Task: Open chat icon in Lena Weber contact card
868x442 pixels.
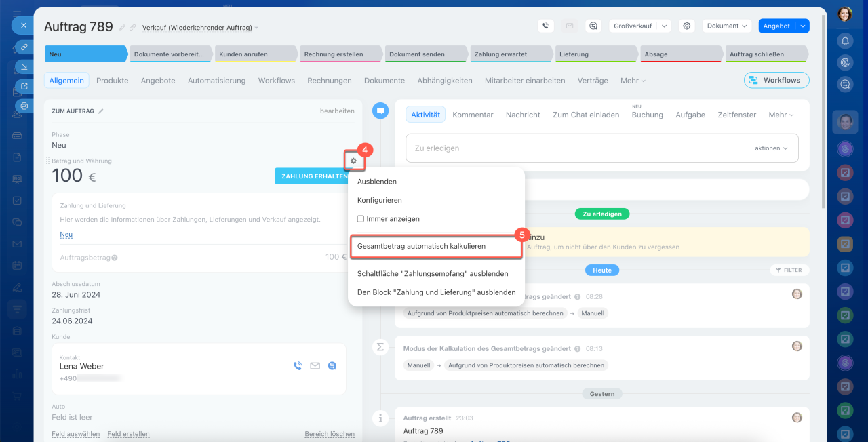Action: (332, 366)
